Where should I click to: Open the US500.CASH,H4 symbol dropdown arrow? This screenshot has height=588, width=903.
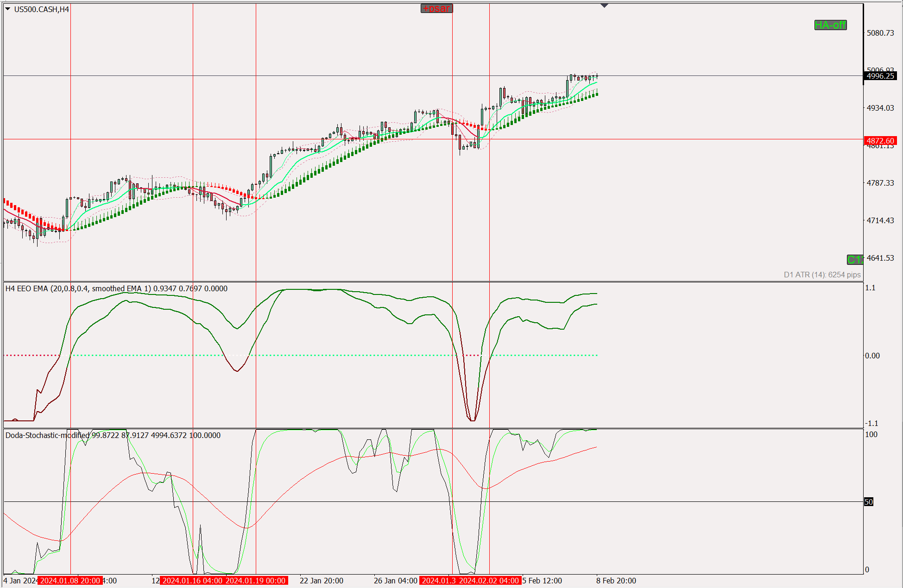tap(7, 9)
